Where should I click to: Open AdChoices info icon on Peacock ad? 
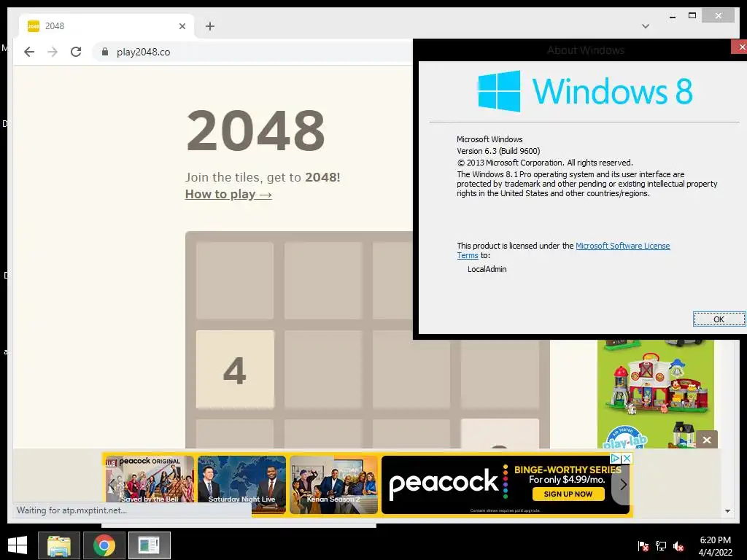click(x=616, y=458)
